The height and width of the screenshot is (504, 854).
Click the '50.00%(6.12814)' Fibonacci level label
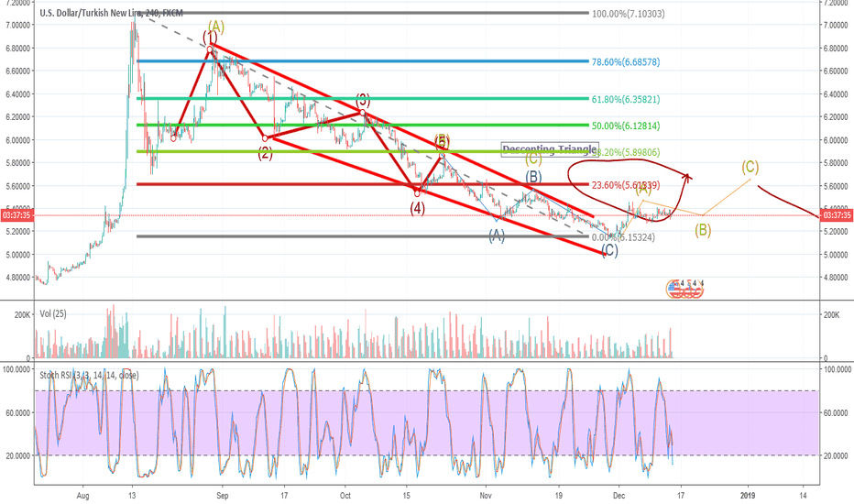click(626, 126)
